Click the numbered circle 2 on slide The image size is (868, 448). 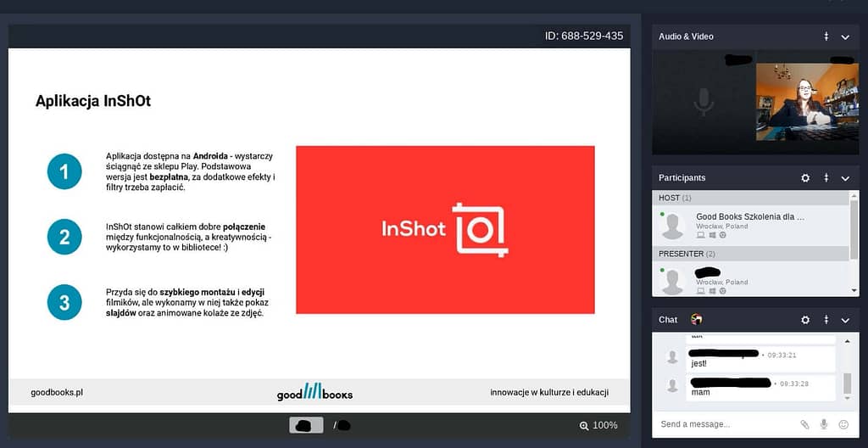point(64,237)
